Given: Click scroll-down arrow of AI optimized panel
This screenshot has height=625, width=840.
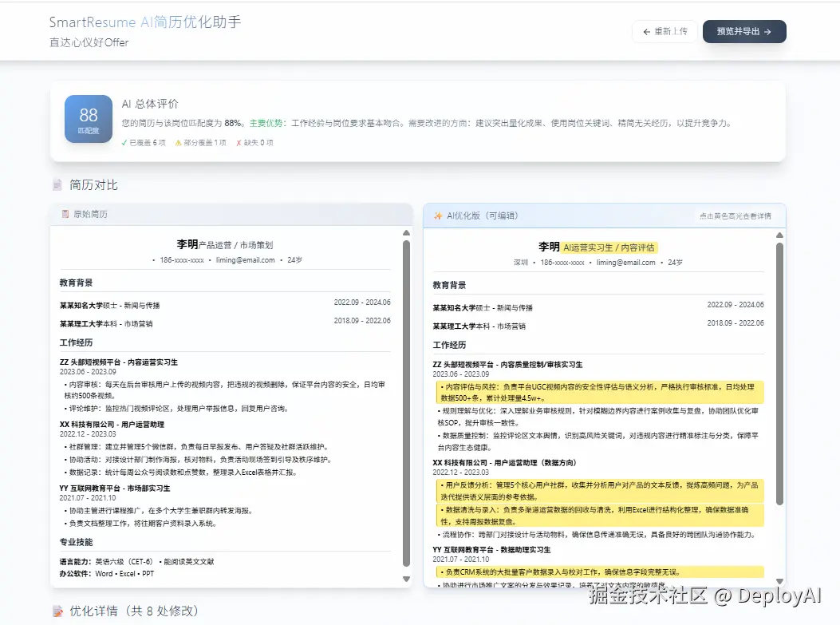Looking at the screenshot, I should point(779,581).
